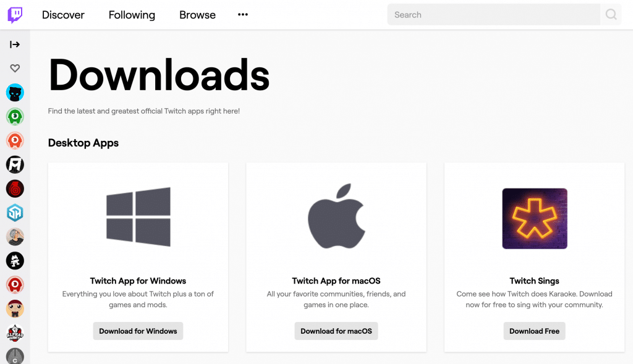Open the Browse section
633x364 pixels.
(x=197, y=15)
